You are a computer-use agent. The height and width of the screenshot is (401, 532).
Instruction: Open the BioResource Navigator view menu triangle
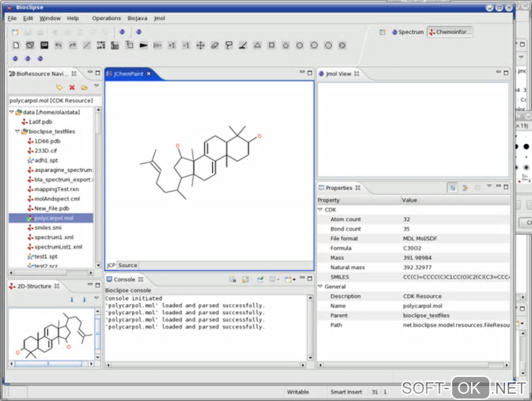tap(96, 86)
